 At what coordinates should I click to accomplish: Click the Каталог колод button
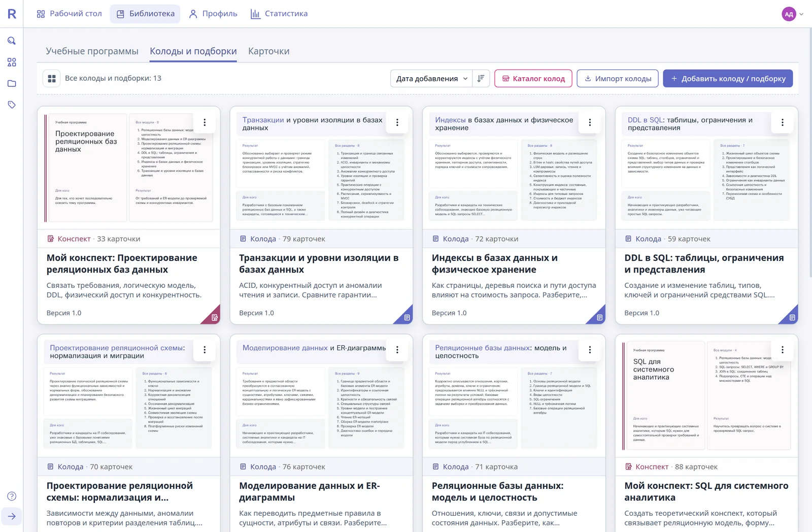coord(533,78)
